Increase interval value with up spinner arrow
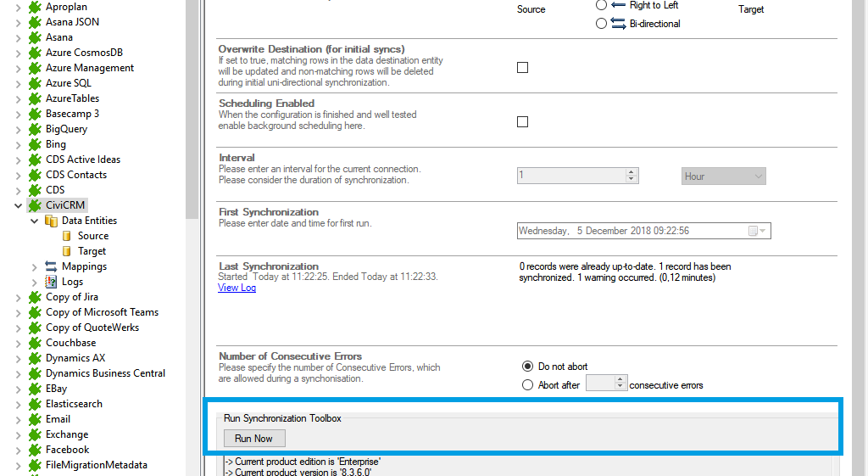Screen dimensions: 868x476 (x=631, y=172)
